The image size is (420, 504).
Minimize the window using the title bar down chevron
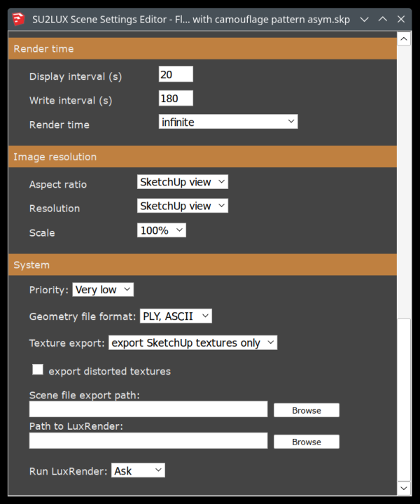click(x=364, y=20)
